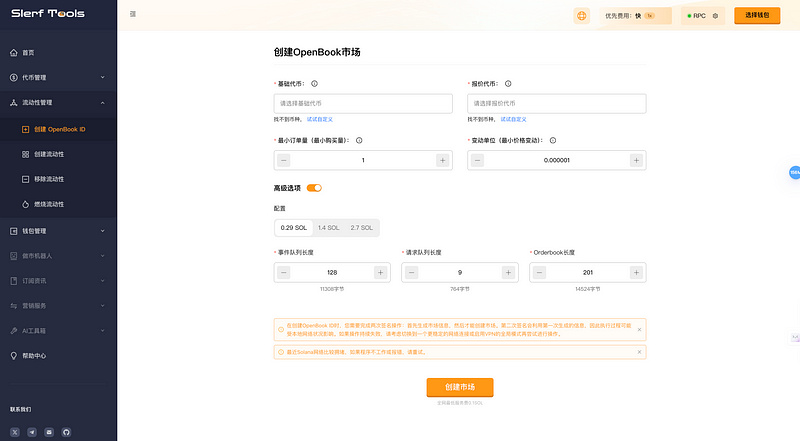
Task: Increase 事件队列长度 value 128
Action: (x=380, y=273)
